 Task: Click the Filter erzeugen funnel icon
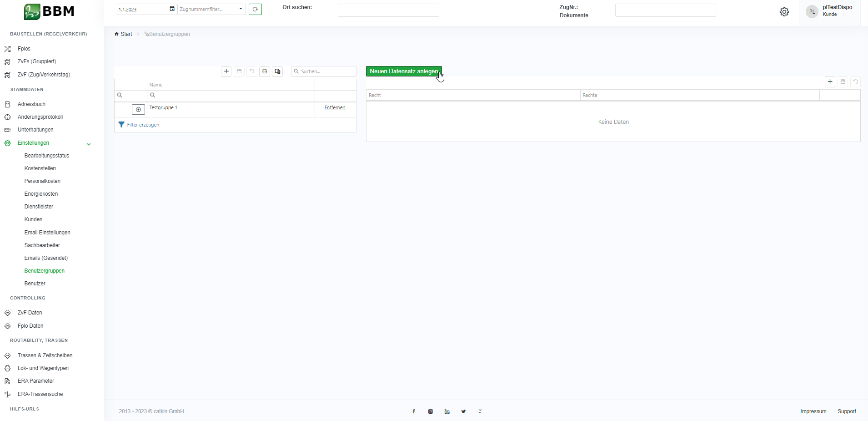(x=121, y=125)
